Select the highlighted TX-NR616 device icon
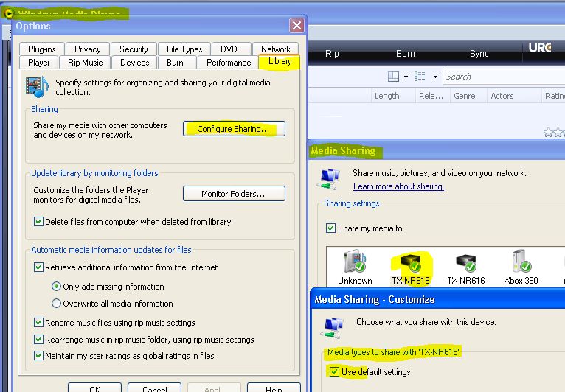Image resolution: width=565 pixels, height=392 pixels. [412, 263]
